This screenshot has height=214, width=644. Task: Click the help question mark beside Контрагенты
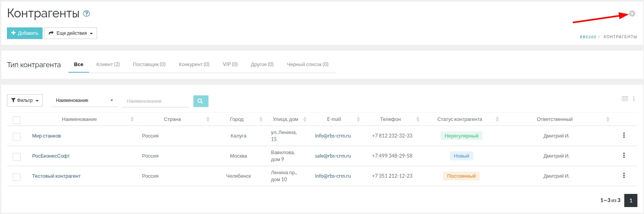tap(87, 14)
